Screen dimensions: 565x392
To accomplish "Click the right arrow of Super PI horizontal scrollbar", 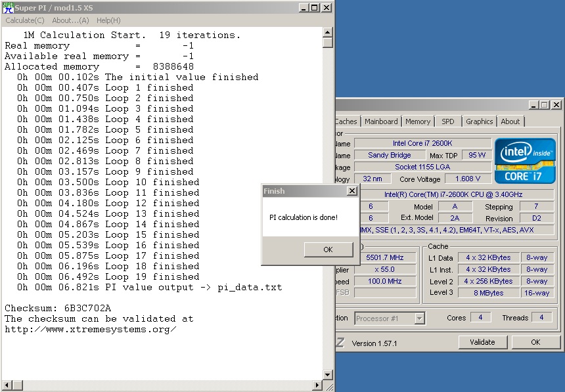I will pyautogui.click(x=317, y=385).
